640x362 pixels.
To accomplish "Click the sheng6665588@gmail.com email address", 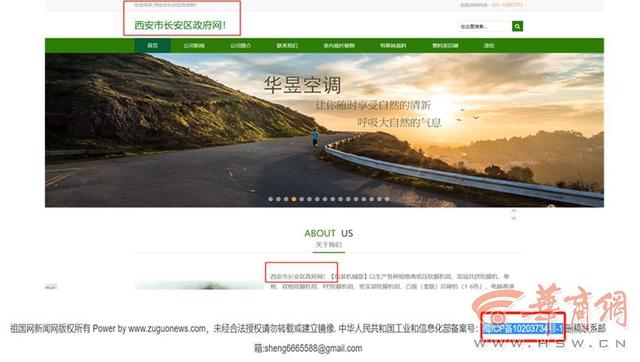I will click(x=313, y=348).
